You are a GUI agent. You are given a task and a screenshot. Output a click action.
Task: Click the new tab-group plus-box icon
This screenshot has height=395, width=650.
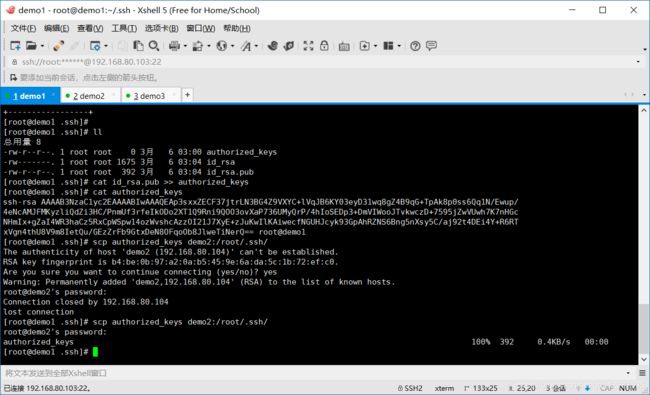[x=364, y=46]
